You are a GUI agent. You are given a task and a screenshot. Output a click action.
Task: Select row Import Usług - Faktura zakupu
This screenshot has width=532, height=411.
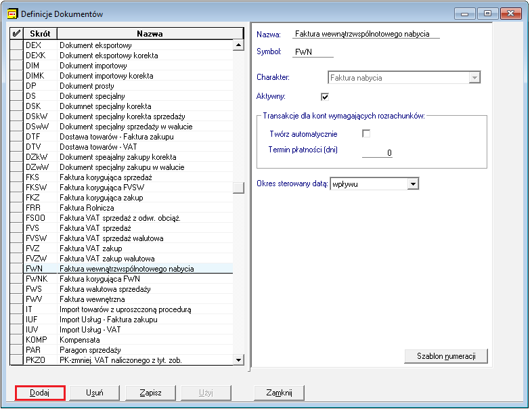pyautogui.click(x=128, y=320)
